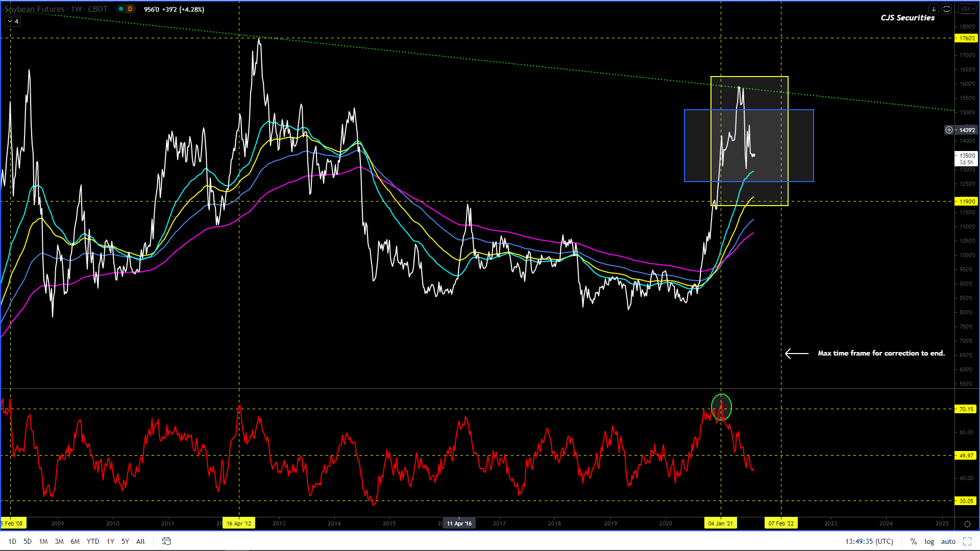The height and width of the screenshot is (551, 980).
Task: Open the UTC time zone menu
Action: click(869, 541)
